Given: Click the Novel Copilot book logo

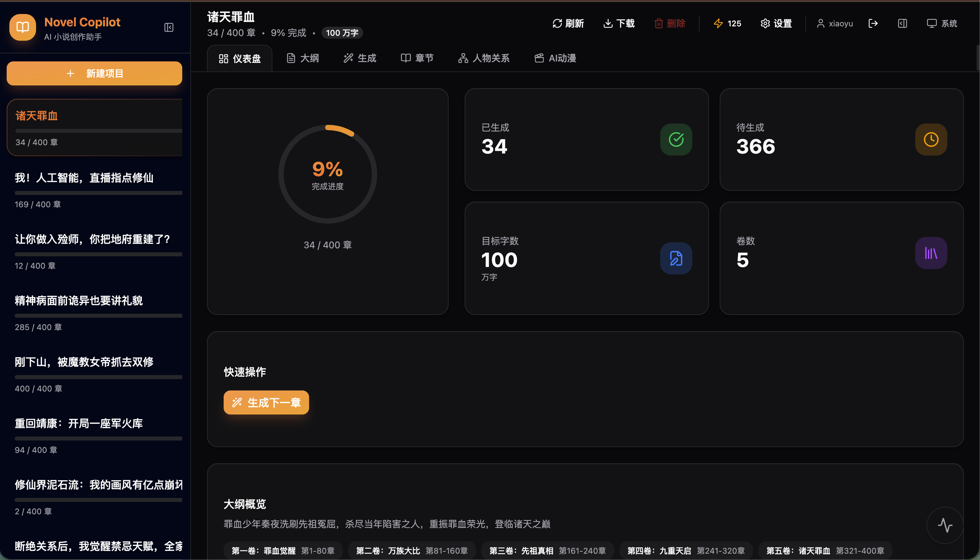Looking at the screenshot, I should tap(22, 27).
